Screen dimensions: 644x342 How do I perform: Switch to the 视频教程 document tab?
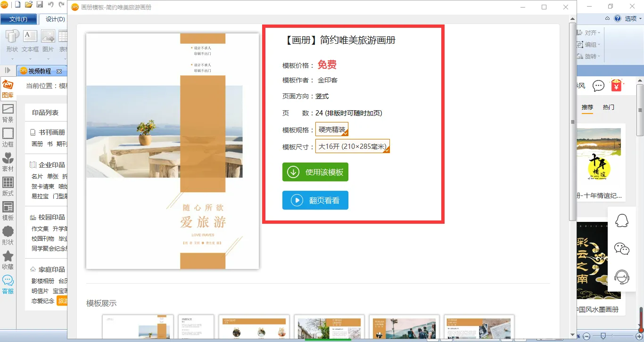(40, 71)
